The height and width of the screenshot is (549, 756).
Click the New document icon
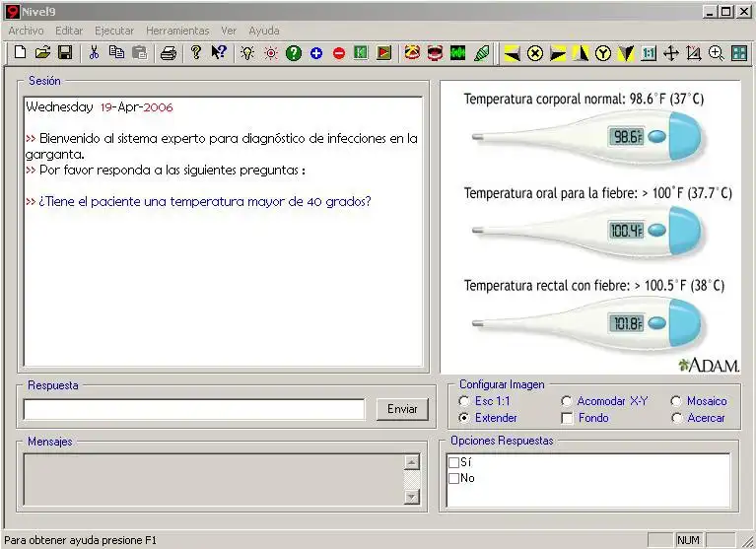(x=20, y=52)
